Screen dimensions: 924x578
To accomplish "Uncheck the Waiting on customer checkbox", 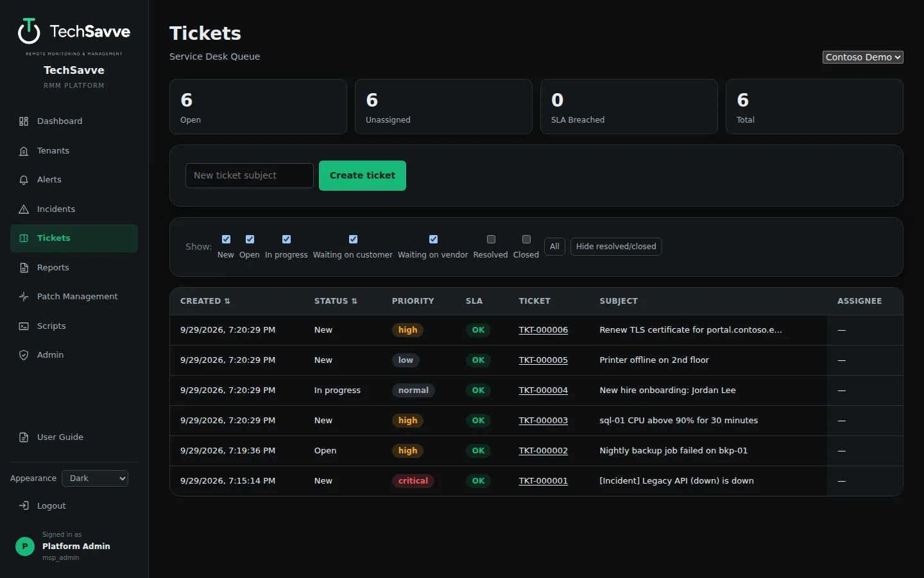I will coord(353,239).
